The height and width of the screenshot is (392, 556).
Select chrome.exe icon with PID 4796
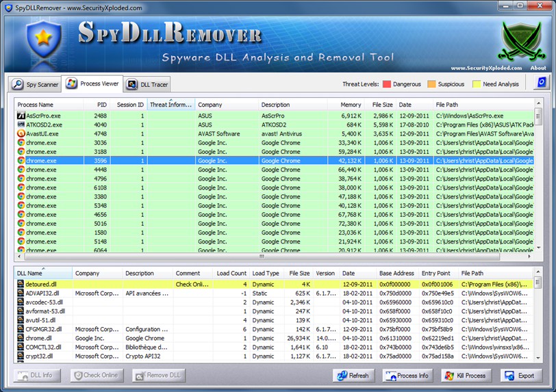click(21, 179)
